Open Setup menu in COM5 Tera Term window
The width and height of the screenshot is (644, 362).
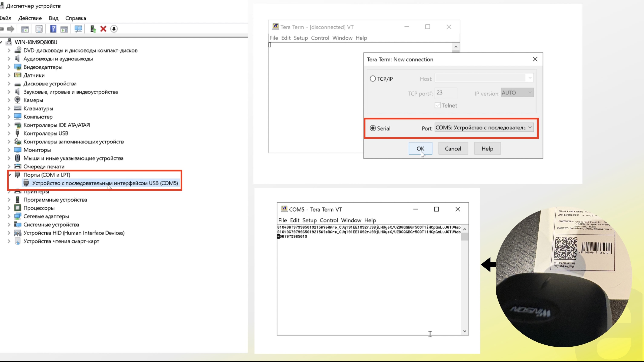click(309, 220)
